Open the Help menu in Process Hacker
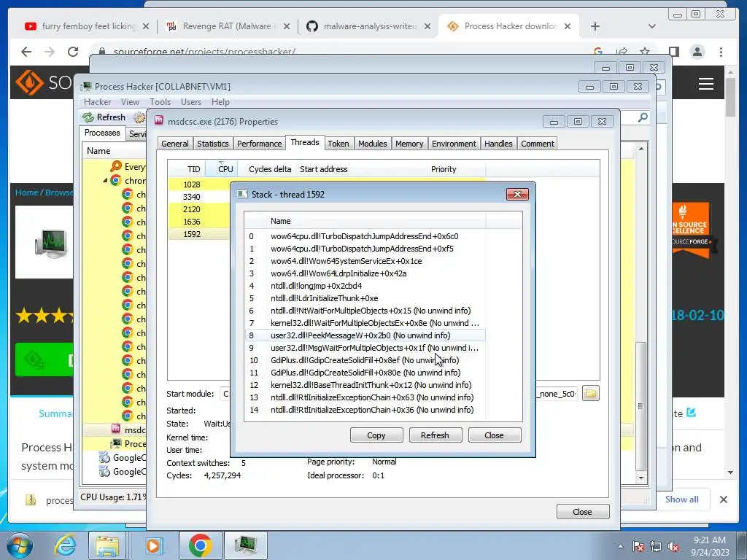747x560 pixels. [x=220, y=102]
